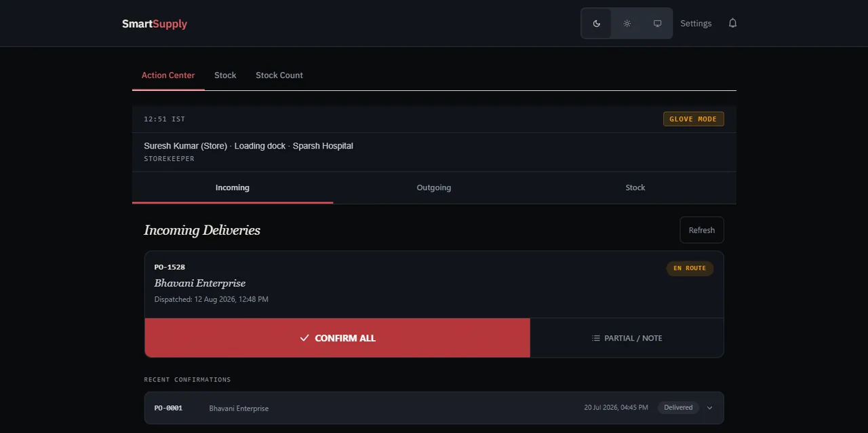Click the En Route status badge

tap(690, 268)
